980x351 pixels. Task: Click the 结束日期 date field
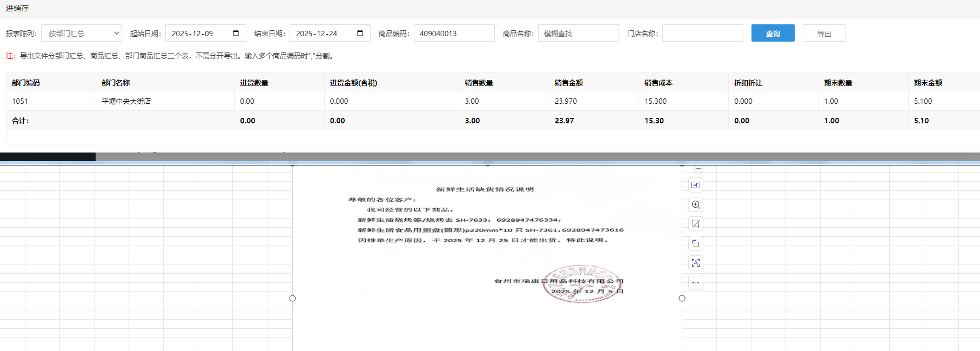pyautogui.click(x=321, y=33)
